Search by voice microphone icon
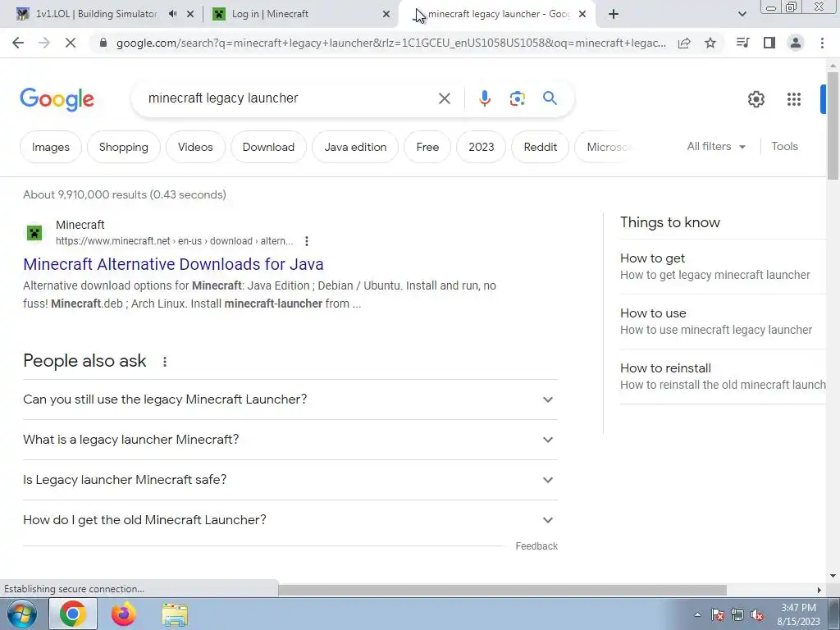The width and height of the screenshot is (840, 630). [x=484, y=98]
